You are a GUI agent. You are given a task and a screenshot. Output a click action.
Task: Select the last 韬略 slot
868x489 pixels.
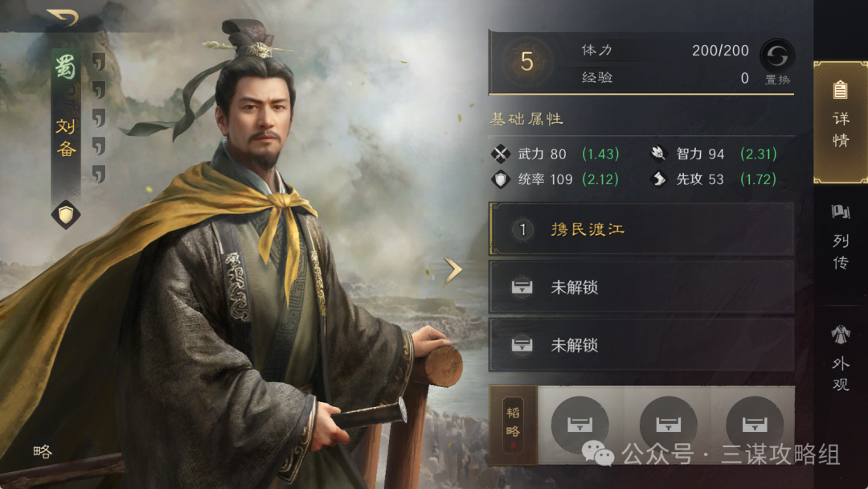755,424
